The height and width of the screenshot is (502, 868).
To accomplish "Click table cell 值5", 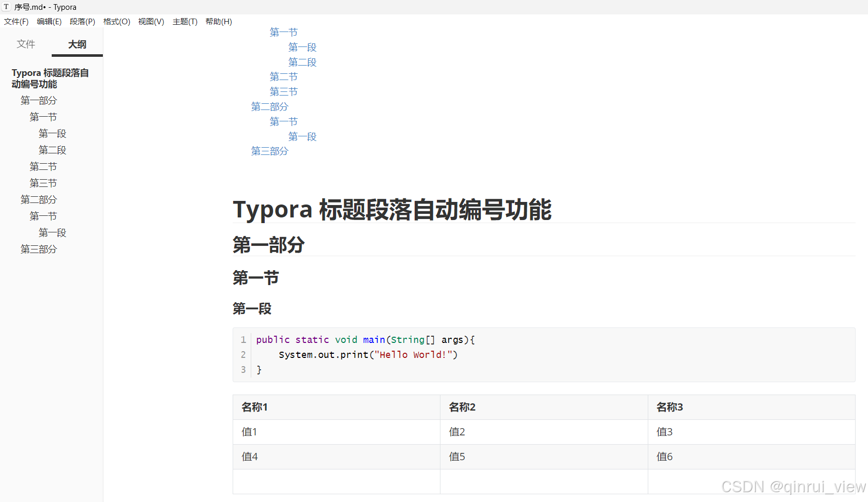I will click(x=544, y=457).
